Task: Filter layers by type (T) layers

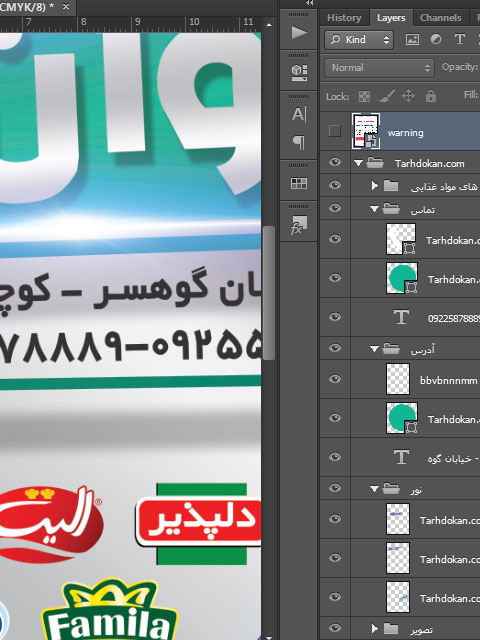Action: click(x=460, y=39)
